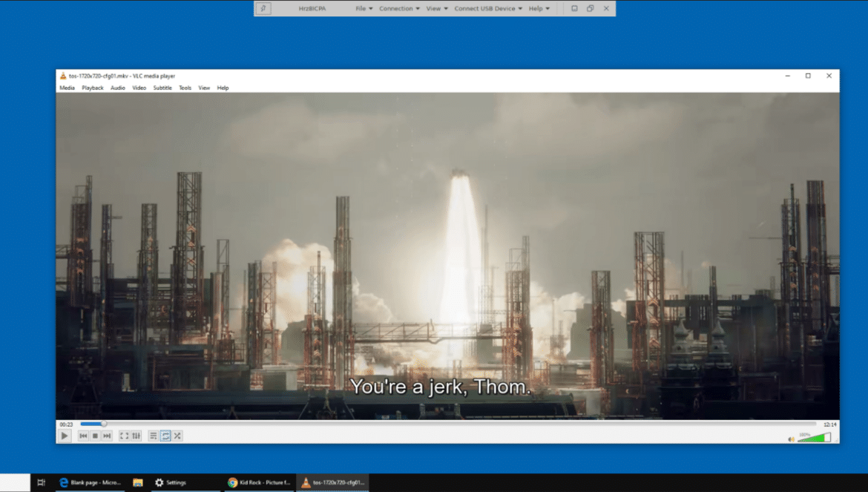The image size is (868, 492).
Task: Expand the Connection dropdown menu
Action: point(399,8)
